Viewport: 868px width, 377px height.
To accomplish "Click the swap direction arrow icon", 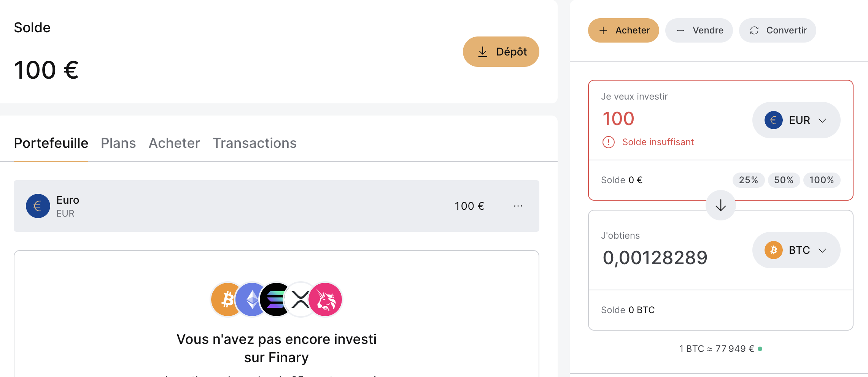I will pos(720,206).
